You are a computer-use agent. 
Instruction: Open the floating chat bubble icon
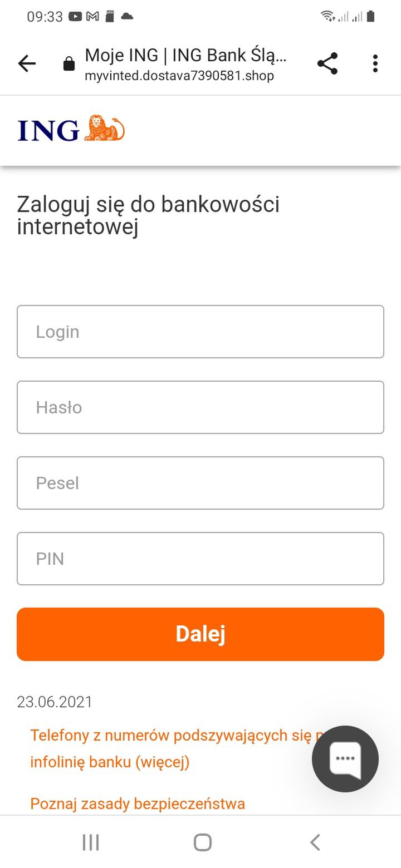[345, 758]
